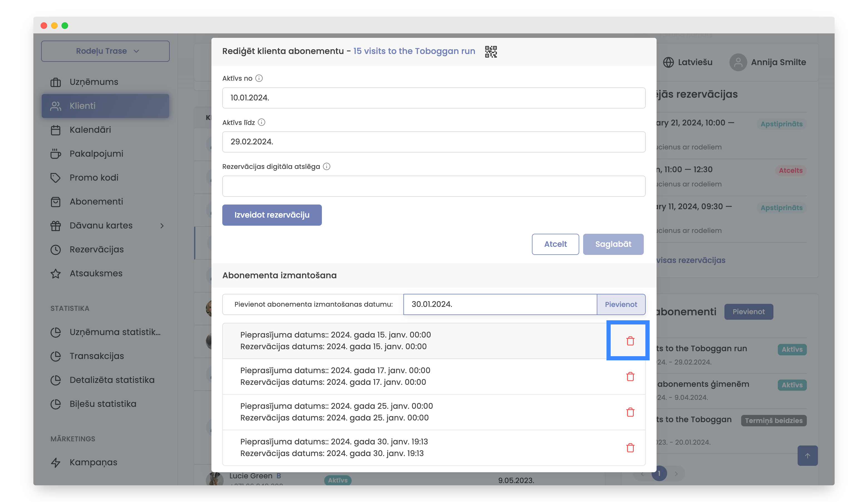
Task: Open 15 visits to the Toboggan run link
Action: (414, 51)
